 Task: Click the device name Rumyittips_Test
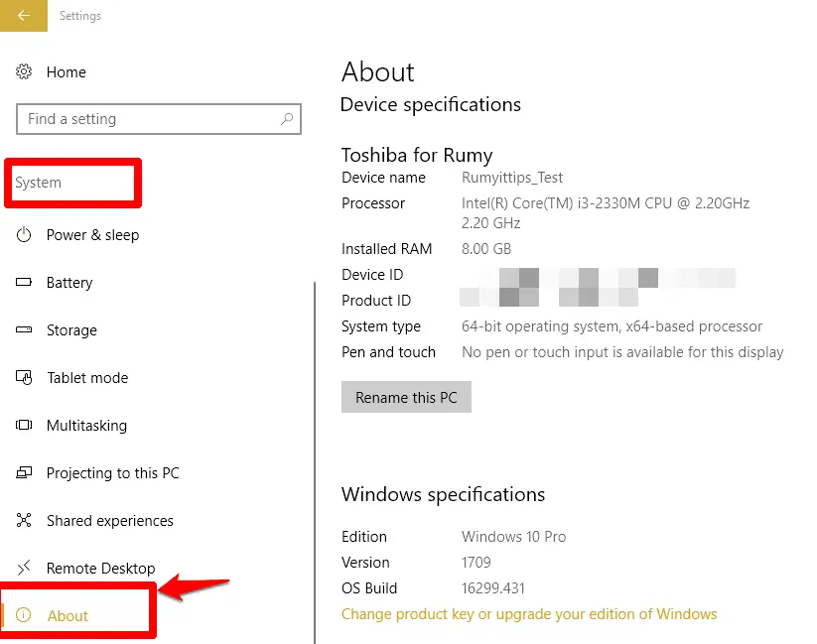(x=512, y=178)
